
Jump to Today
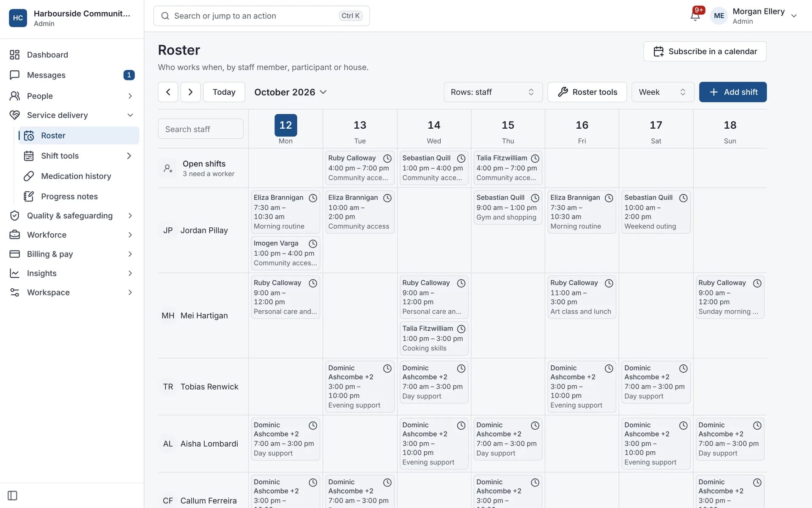[224, 92]
